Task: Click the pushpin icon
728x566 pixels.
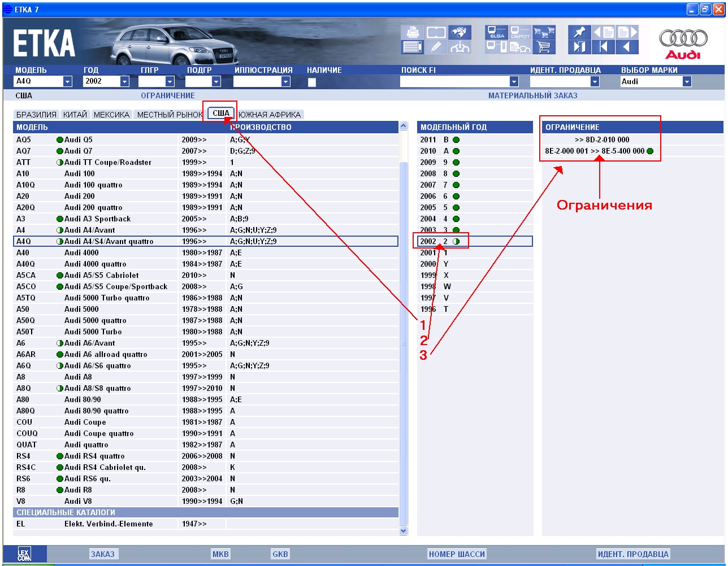Action: (579, 32)
